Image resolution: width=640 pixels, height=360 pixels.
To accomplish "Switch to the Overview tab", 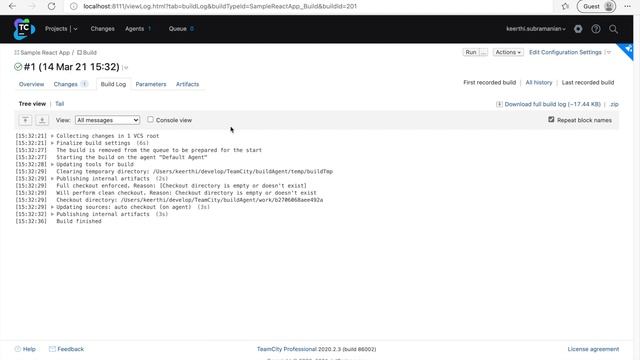I will [x=31, y=84].
